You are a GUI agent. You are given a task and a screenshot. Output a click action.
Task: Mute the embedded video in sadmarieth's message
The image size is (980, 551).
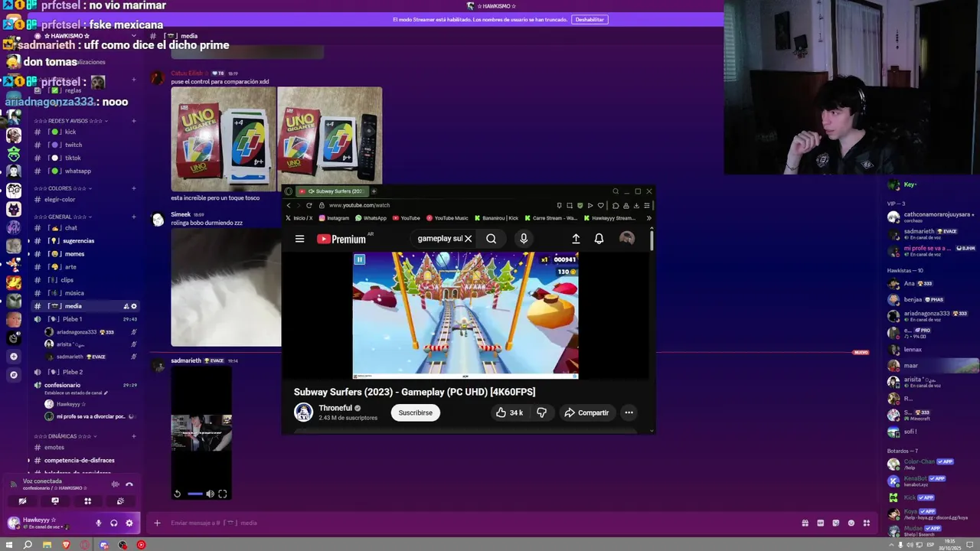pyautogui.click(x=210, y=494)
